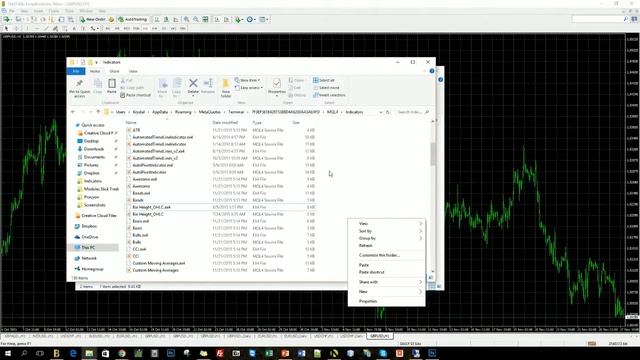This screenshot has width=640, height=360.
Task: Click Select none in ribbon
Action: click(x=326, y=88)
